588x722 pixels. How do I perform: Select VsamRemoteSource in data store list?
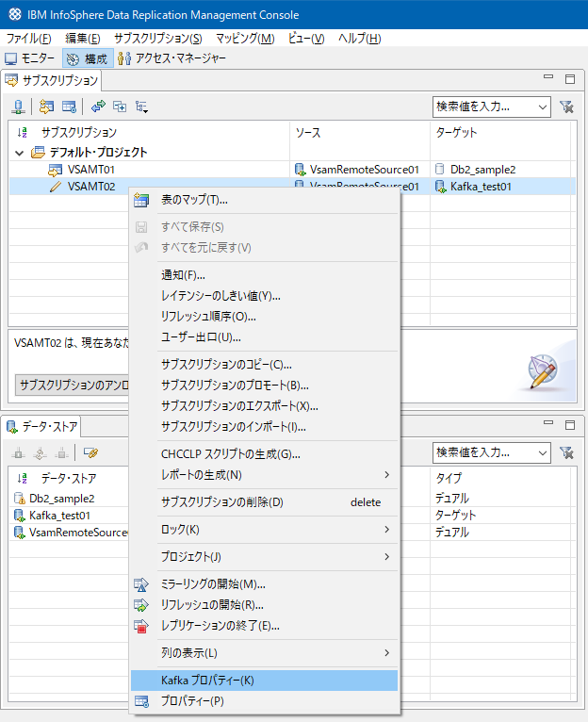(x=70, y=533)
